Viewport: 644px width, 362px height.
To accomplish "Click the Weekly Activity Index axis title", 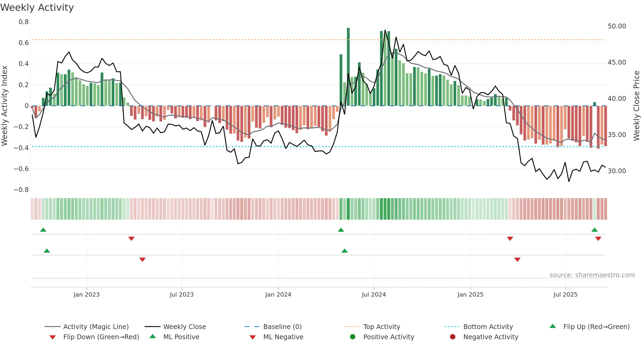I will coord(4,106).
